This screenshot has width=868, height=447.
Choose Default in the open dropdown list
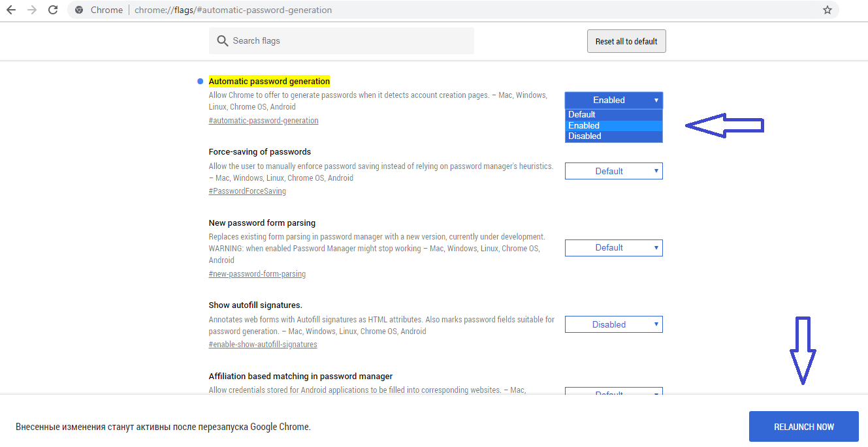(614, 114)
